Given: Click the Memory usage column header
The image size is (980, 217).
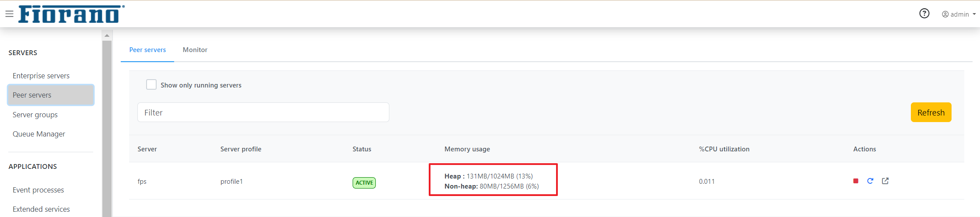Looking at the screenshot, I should pyautogui.click(x=467, y=149).
